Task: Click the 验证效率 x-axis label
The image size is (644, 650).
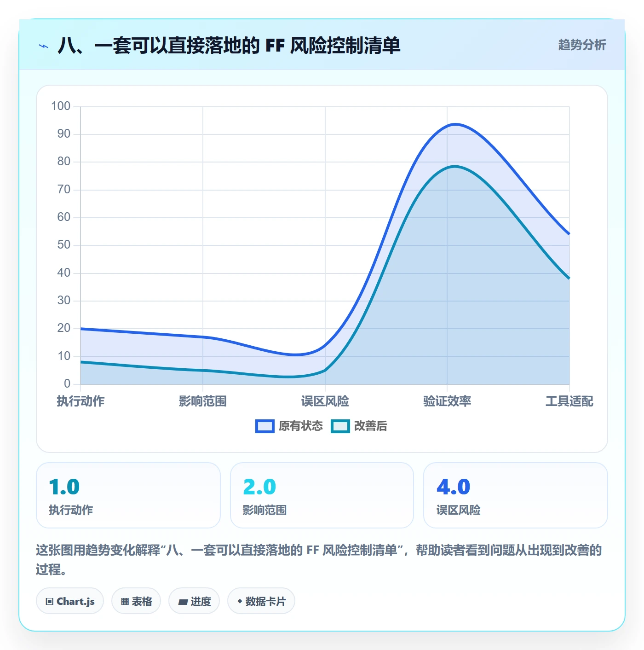Action: (447, 401)
